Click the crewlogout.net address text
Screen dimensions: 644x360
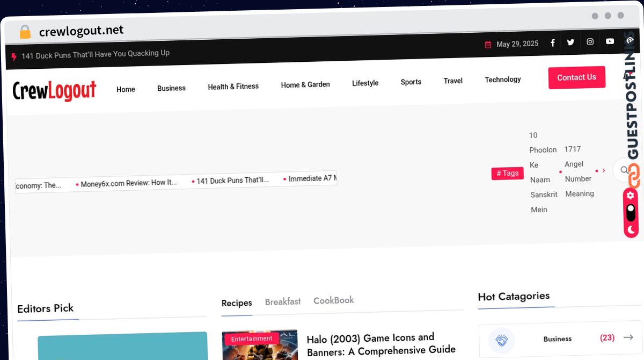pos(82,31)
